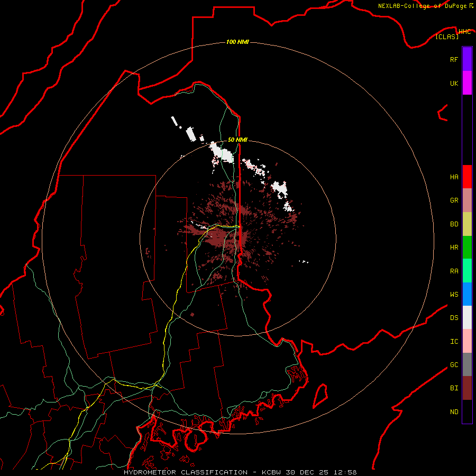The image size is (476, 476).
Task: Click the BD legend label
Action: click(454, 224)
